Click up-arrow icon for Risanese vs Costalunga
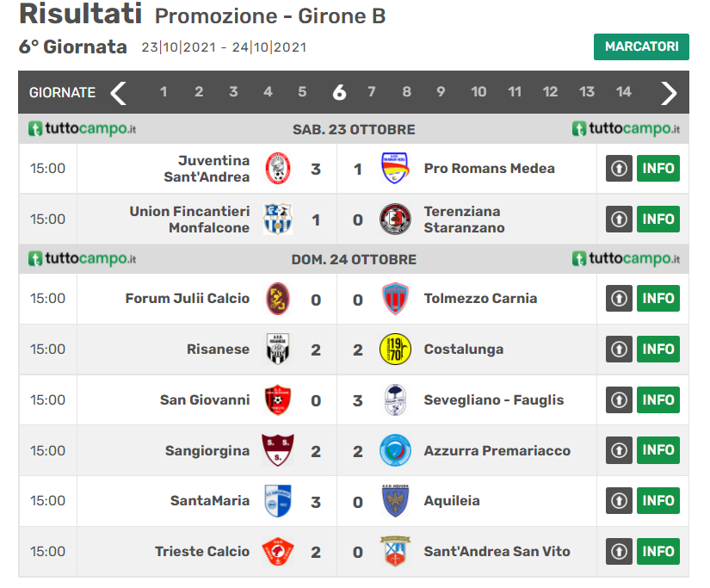 (619, 350)
